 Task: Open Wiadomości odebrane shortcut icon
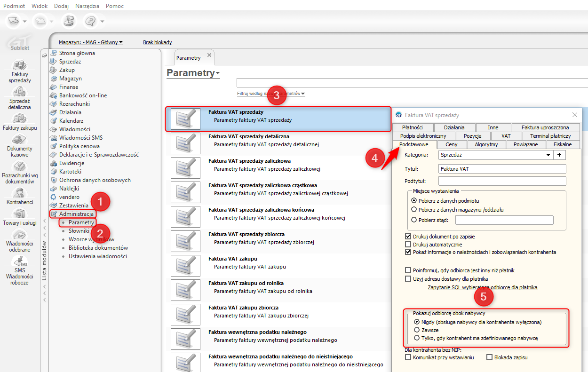point(19,234)
